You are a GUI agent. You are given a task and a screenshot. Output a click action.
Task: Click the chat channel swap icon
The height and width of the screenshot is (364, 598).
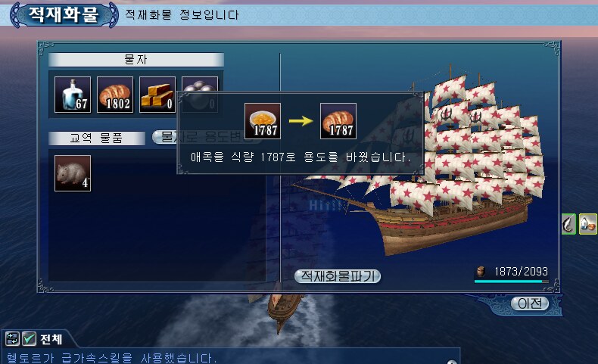tap(12, 338)
